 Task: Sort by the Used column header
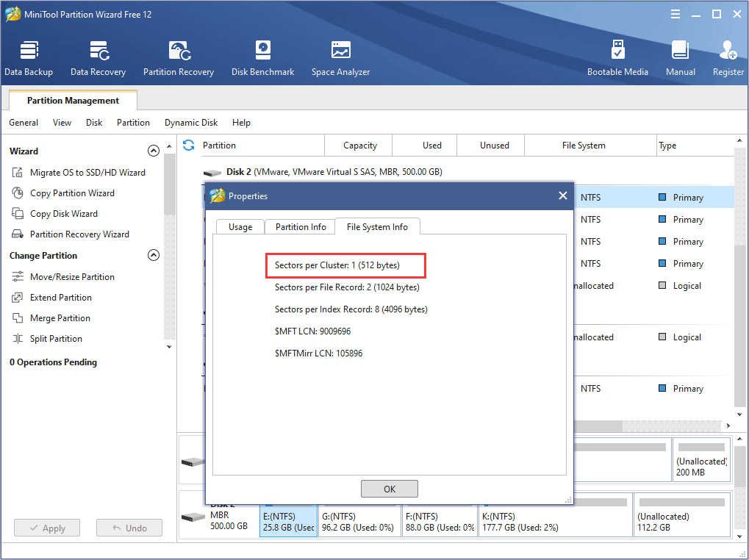pos(425,145)
